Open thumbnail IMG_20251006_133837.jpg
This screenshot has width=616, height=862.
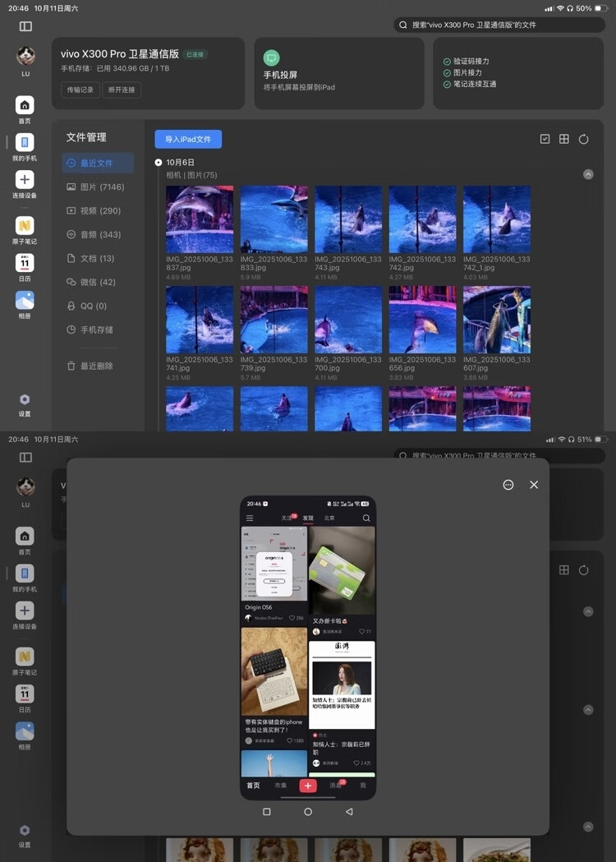200,219
